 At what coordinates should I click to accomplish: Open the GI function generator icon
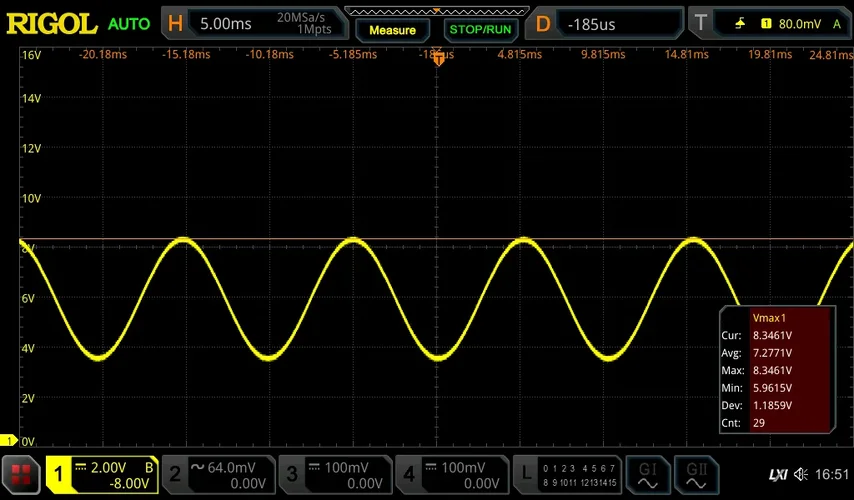(648, 475)
